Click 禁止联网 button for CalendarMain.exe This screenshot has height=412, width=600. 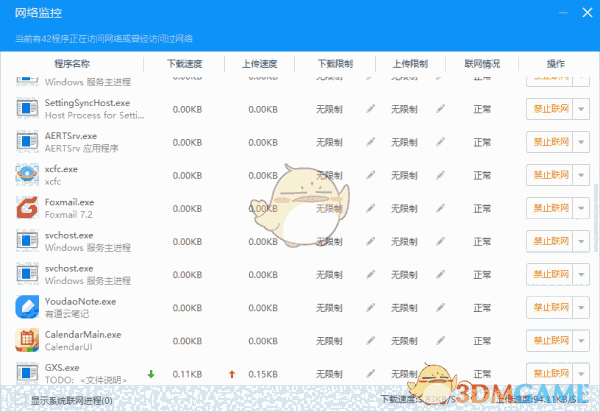coord(549,341)
